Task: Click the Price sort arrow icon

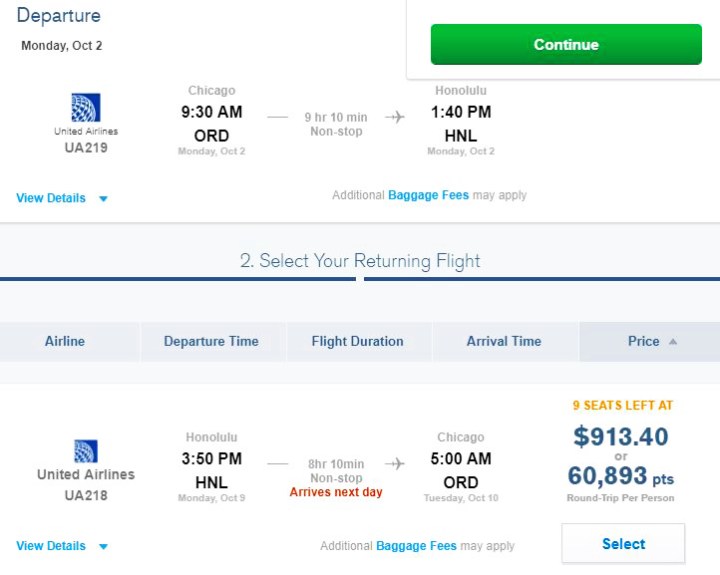Action: click(x=673, y=341)
